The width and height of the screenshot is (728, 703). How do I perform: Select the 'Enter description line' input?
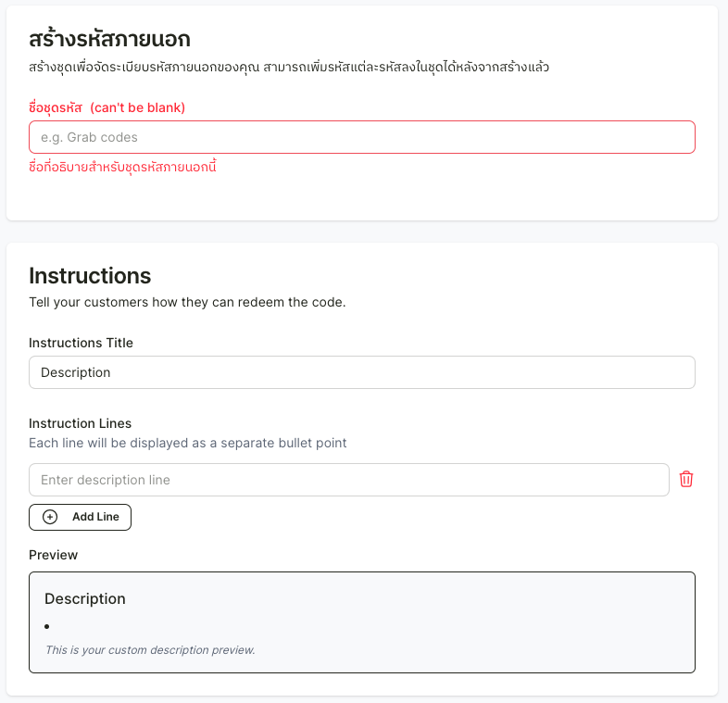pyautogui.click(x=348, y=480)
